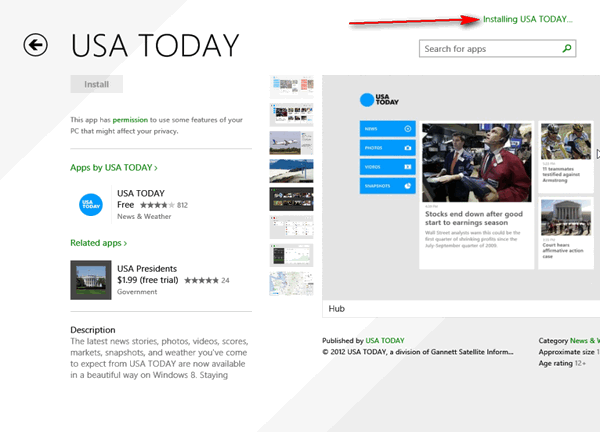Click the Court hears affirmative action headline
Viewport: 600px width, 432px height.
563,251
